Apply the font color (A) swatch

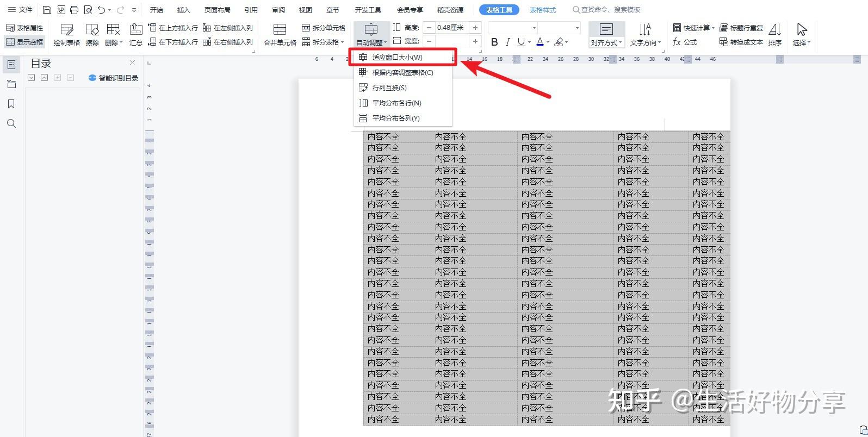coord(540,42)
